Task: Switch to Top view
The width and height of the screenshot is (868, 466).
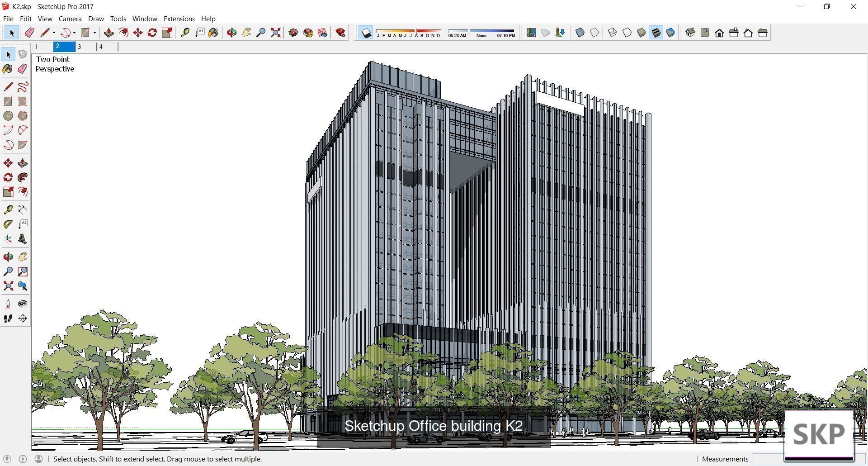Action: point(705,33)
